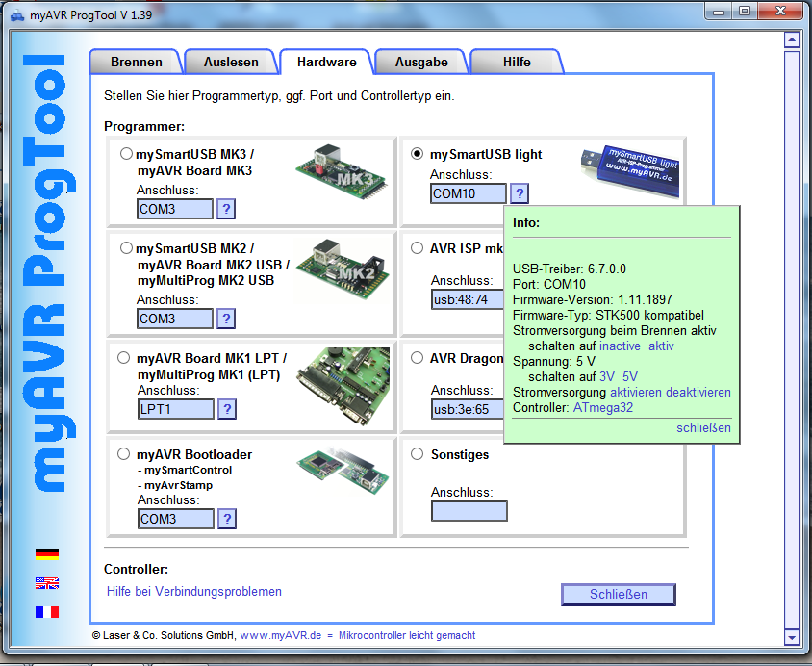Open the Auslesen tab
This screenshot has width=812, height=666.
(x=231, y=63)
